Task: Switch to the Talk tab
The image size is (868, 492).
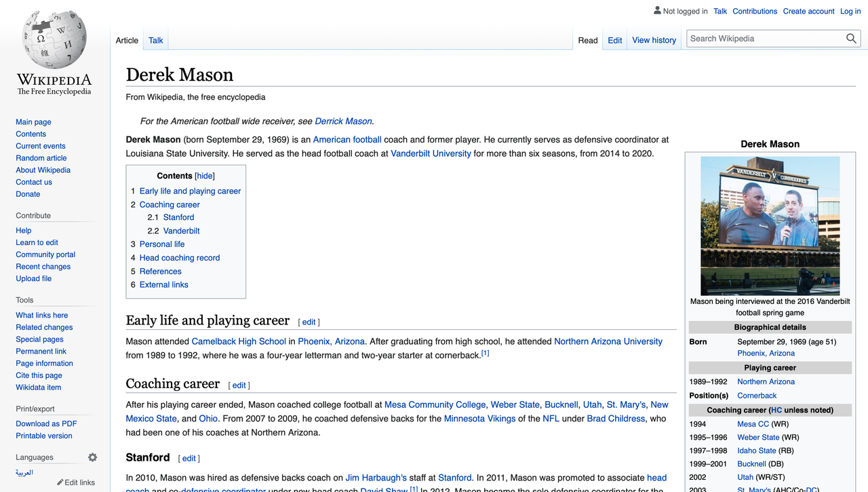Action: tap(156, 40)
